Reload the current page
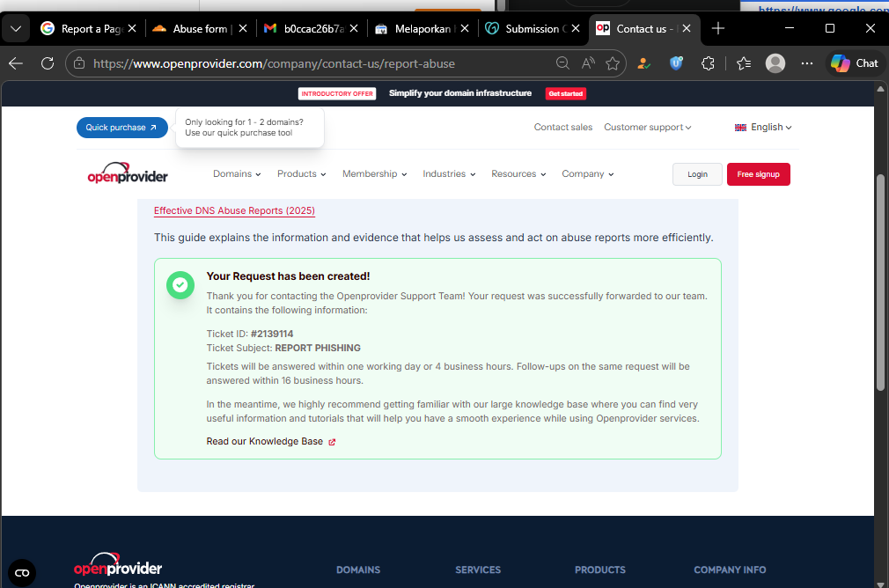The width and height of the screenshot is (889, 588). tap(48, 63)
